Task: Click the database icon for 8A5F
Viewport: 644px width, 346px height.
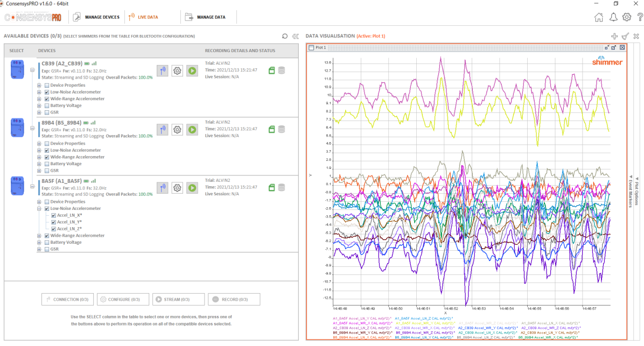Action: click(x=281, y=188)
